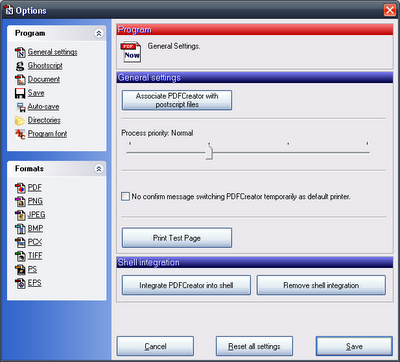Close the Options window

pos(390,10)
